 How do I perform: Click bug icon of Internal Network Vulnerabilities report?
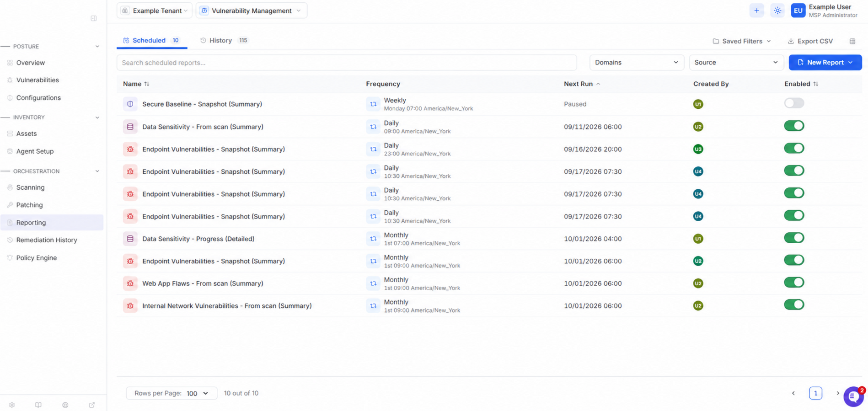point(130,306)
